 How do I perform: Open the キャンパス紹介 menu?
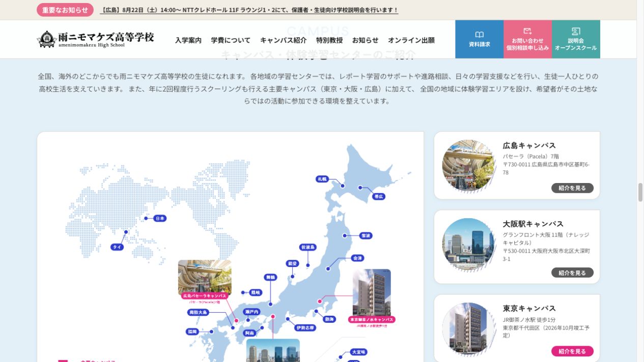click(x=283, y=40)
